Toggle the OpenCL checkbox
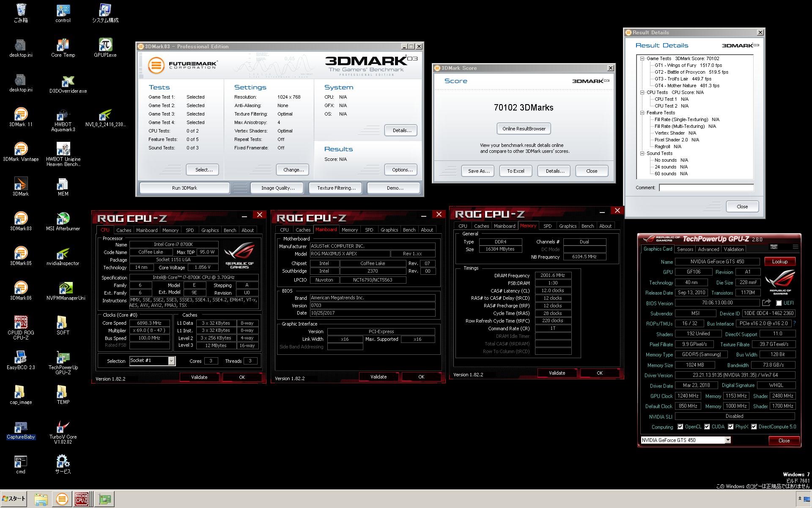The height and width of the screenshot is (508, 812). point(680,427)
